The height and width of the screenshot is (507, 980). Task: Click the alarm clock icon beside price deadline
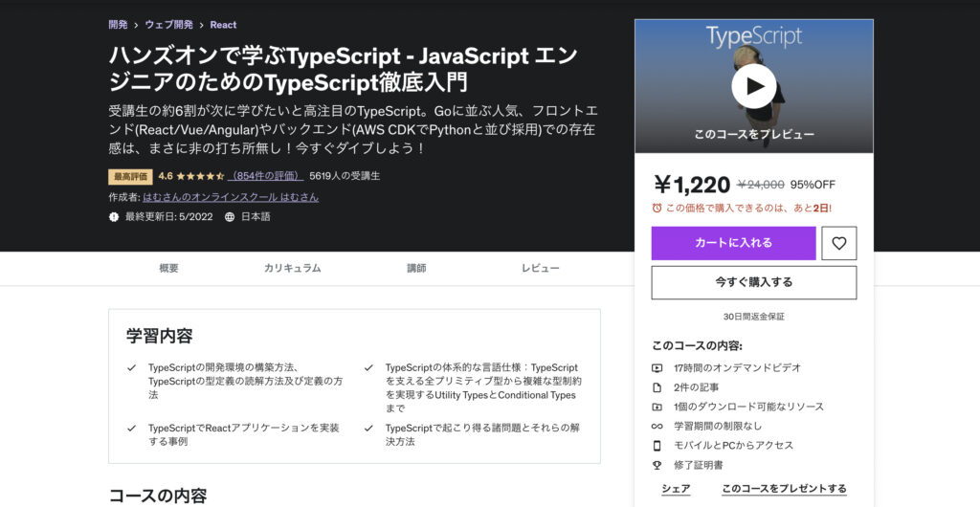pyautogui.click(x=657, y=208)
